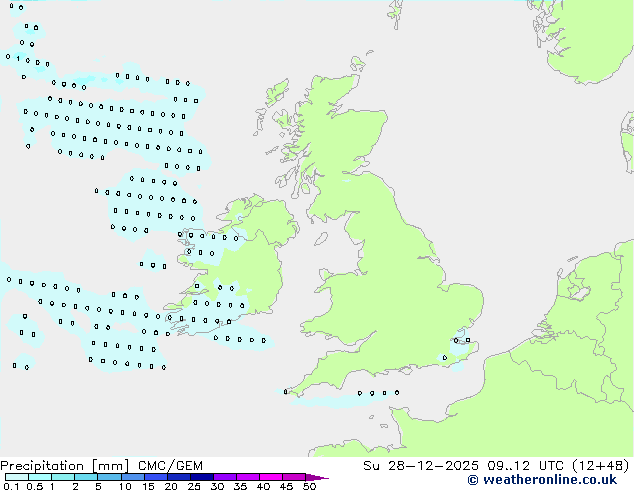Pick the 1–2 mm legend swatch
The width and height of the screenshot is (634, 490).
63,477
